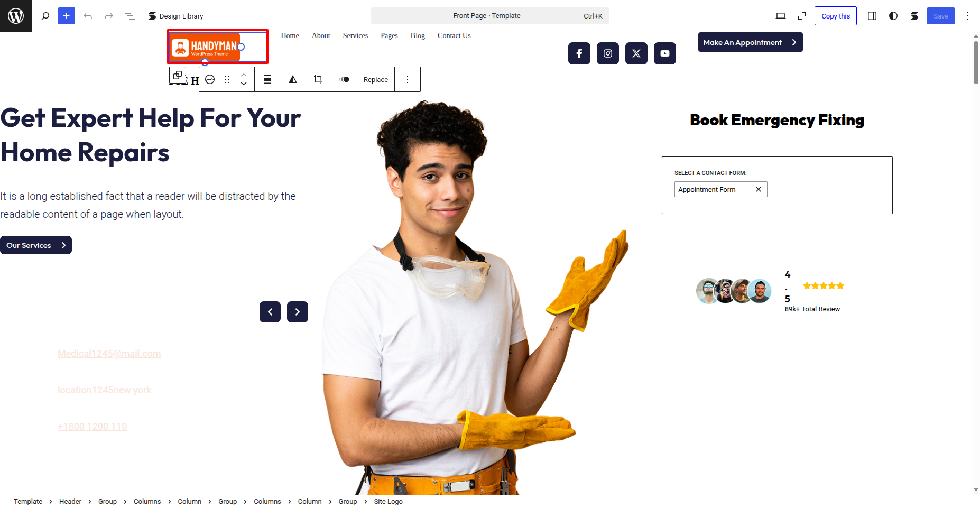Open the Facebook social icon

point(579,53)
